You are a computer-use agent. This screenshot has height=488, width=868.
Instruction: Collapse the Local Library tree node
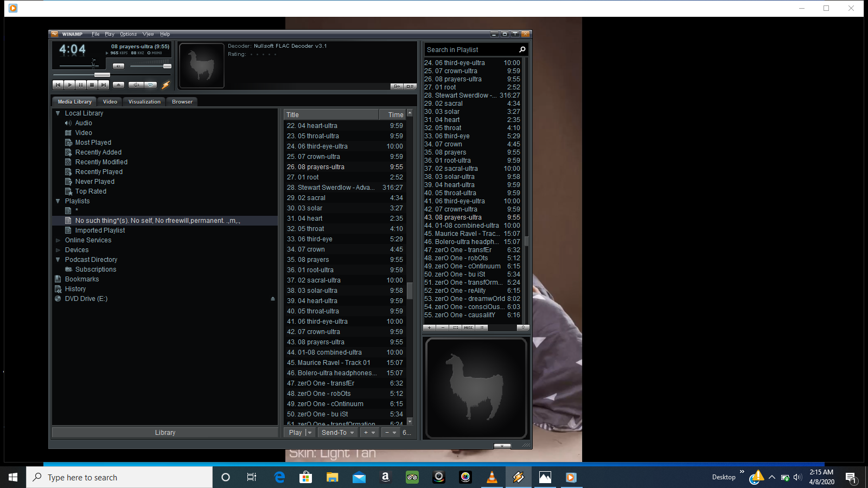(58, 113)
